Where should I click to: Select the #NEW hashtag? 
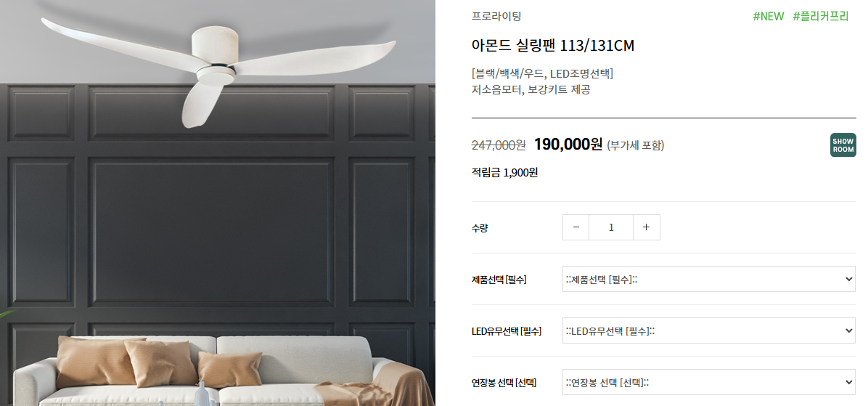[769, 16]
